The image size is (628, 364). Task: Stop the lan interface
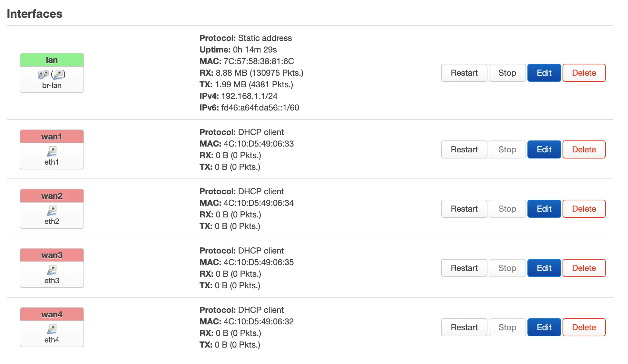click(507, 73)
